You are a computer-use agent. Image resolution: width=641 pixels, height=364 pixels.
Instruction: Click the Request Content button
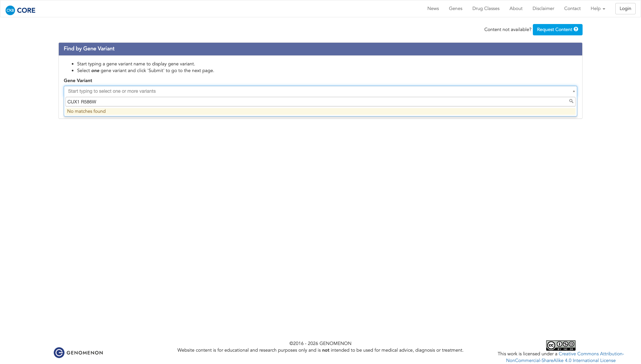[x=554, y=30]
